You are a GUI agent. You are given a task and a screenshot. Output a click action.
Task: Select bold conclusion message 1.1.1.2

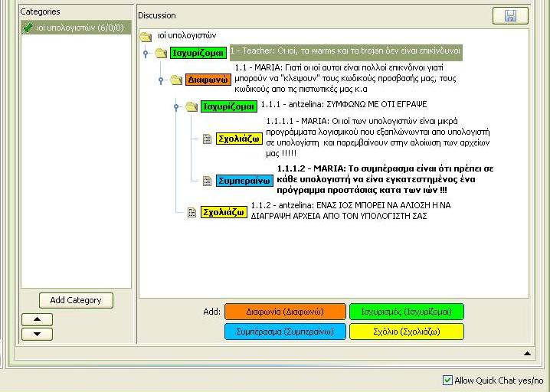point(385,179)
